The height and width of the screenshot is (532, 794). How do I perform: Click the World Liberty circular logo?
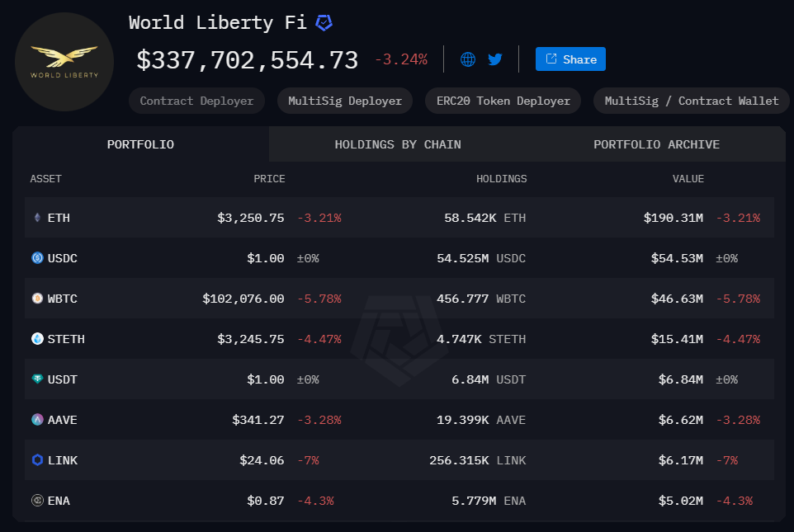click(x=64, y=62)
